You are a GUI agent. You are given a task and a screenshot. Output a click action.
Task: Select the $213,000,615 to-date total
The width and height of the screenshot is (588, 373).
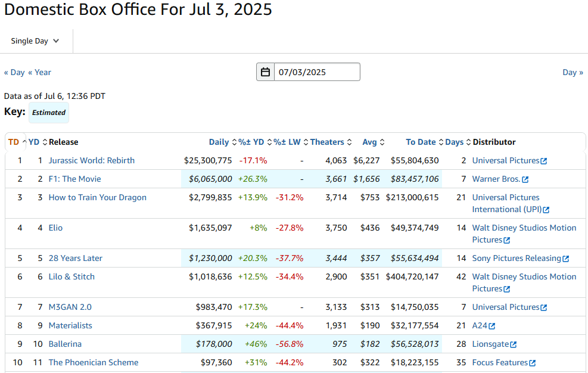(412, 197)
